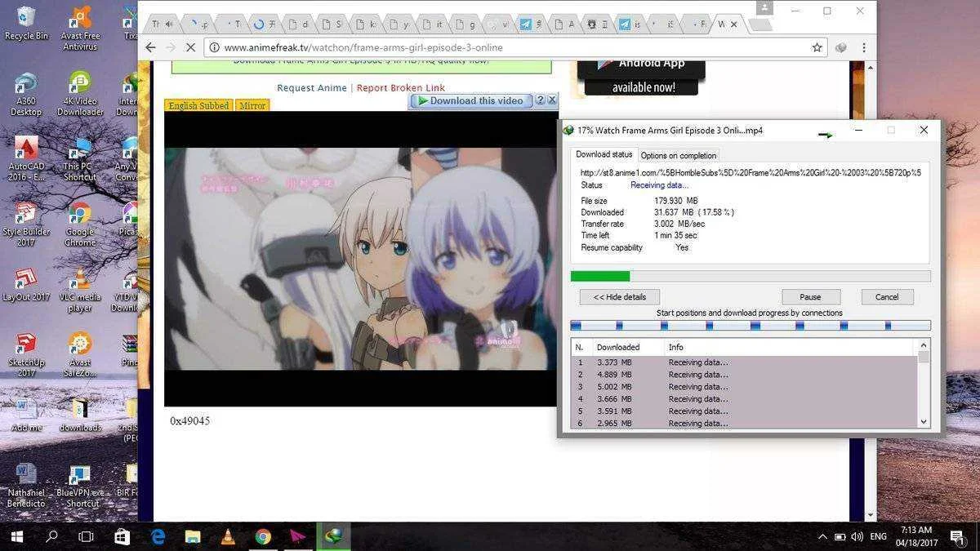Click the connections download progress bar

[751, 326]
